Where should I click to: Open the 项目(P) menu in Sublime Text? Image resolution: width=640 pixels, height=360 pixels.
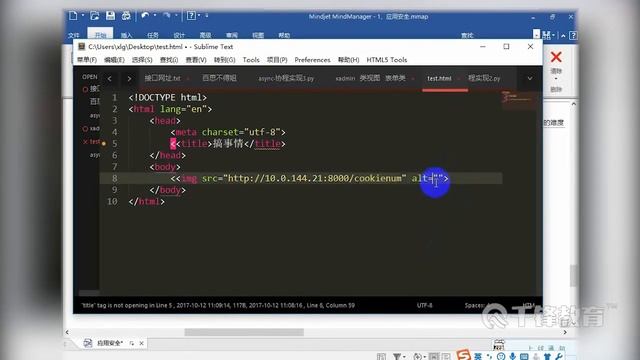pyautogui.click(x=277, y=60)
